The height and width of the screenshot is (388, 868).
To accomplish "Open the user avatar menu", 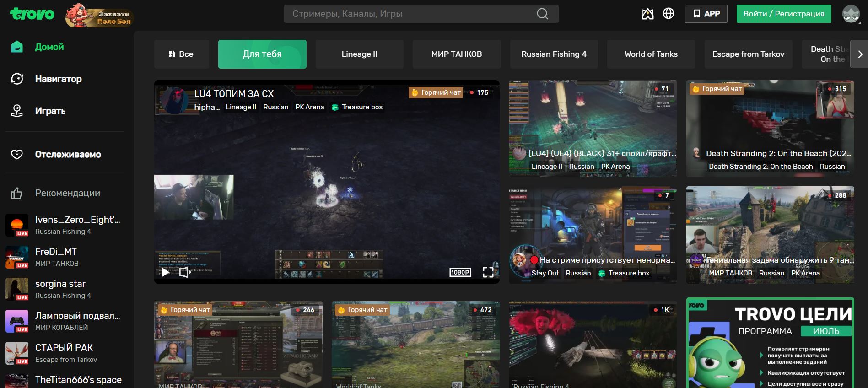I will [x=851, y=14].
